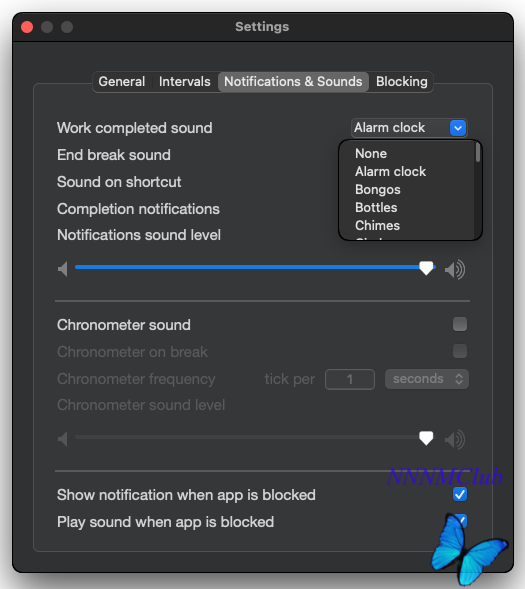Click the tick per number field
The width and height of the screenshot is (525, 589).
point(350,379)
